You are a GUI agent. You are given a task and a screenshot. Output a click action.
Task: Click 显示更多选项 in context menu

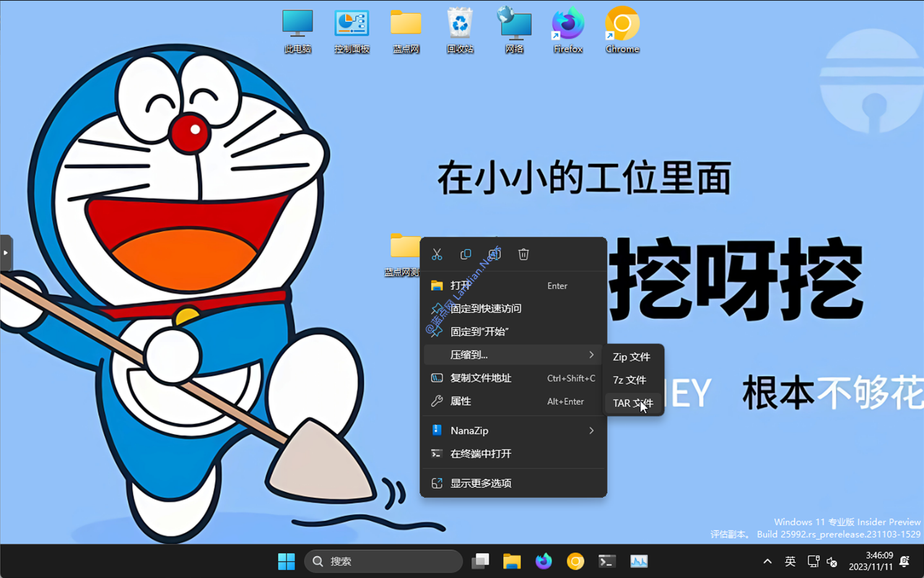click(x=481, y=483)
